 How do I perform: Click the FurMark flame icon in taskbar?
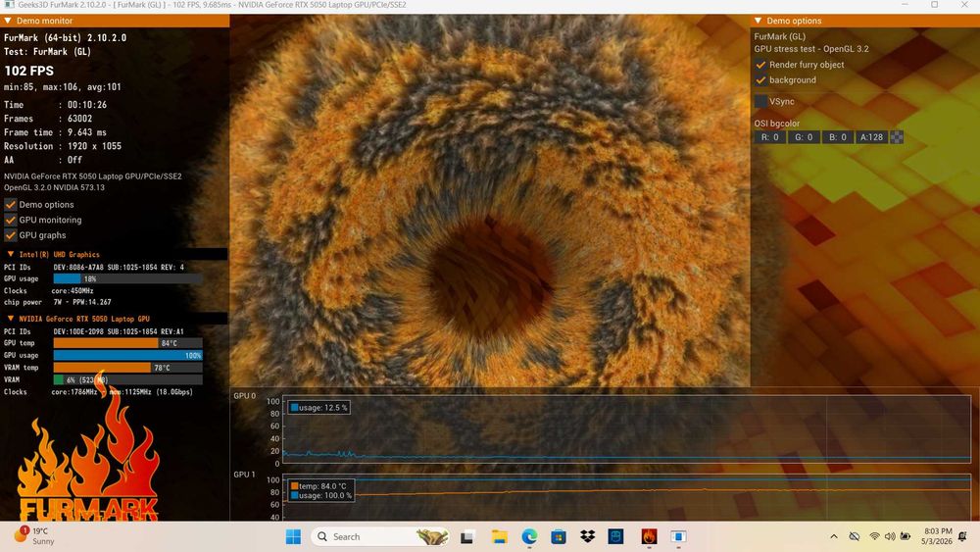coord(649,536)
